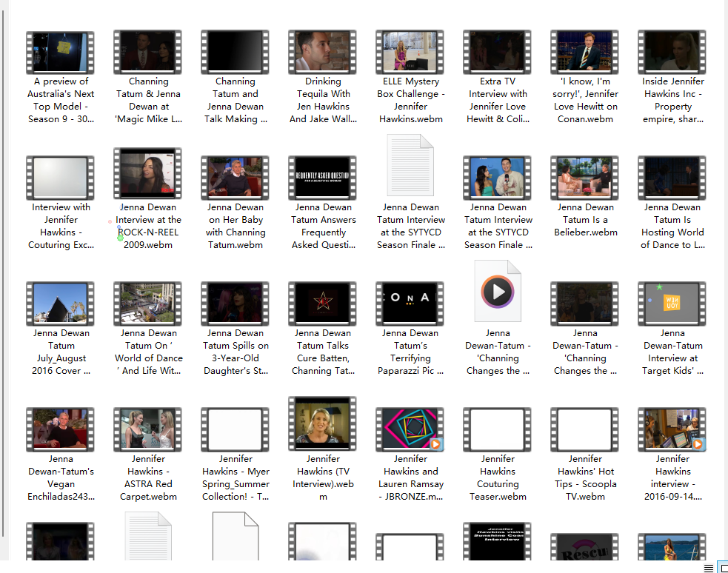This screenshot has height=573, width=728.
Task: Click purple play icon on 'Channing Changes the' file
Action: tap(497, 290)
